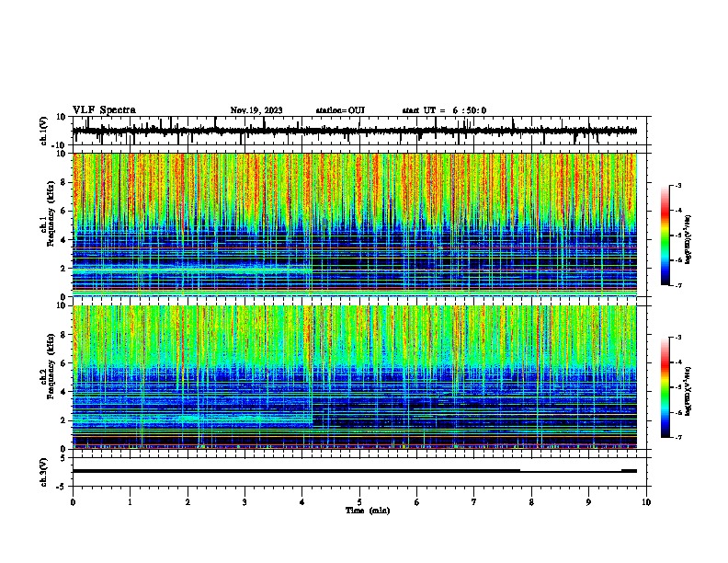Click the "-6" tick on ch.2 colorbar
This screenshot has width=728, height=563.
pyautogui.click(x=678, y=412)
